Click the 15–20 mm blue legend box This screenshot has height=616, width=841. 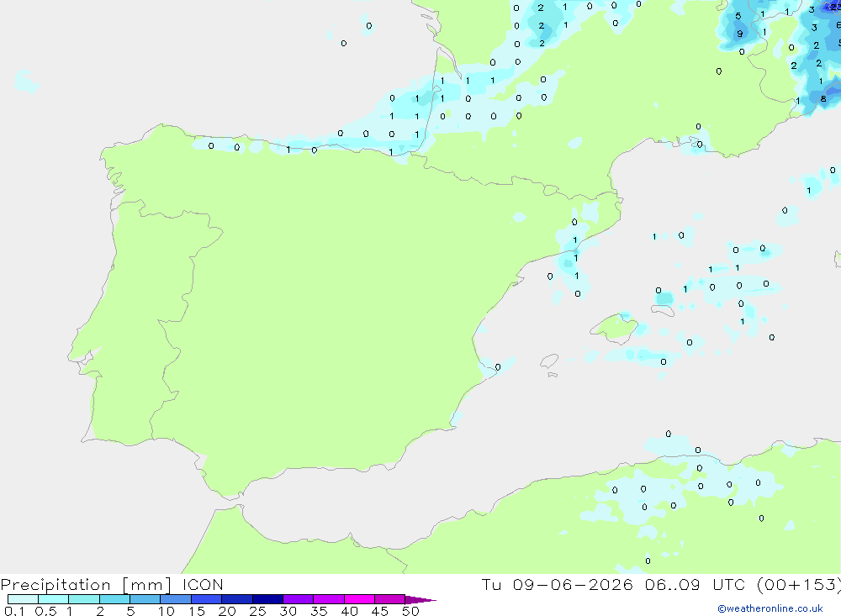206,599
